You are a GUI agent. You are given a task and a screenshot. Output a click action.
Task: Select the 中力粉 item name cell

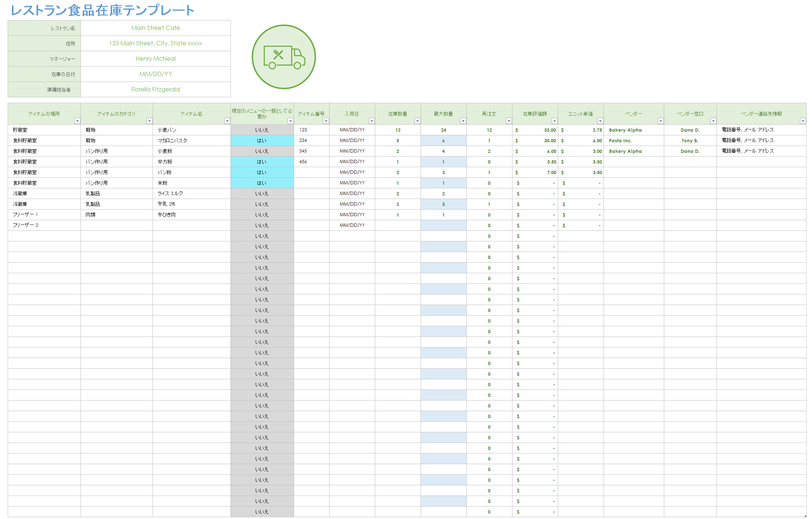pos(192,162)
